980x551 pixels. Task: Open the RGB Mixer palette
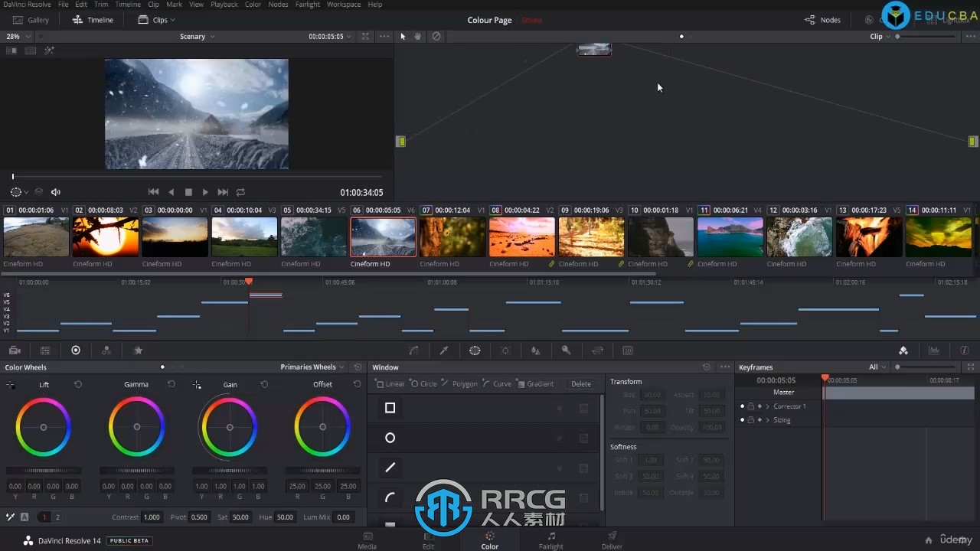coord(106,350)
